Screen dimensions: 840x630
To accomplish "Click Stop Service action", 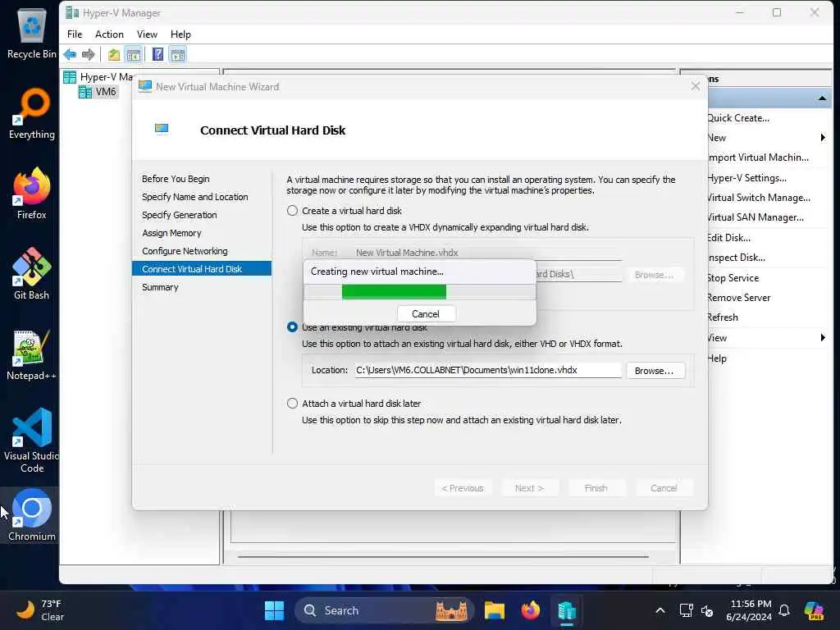I will (x=733, y=278).
